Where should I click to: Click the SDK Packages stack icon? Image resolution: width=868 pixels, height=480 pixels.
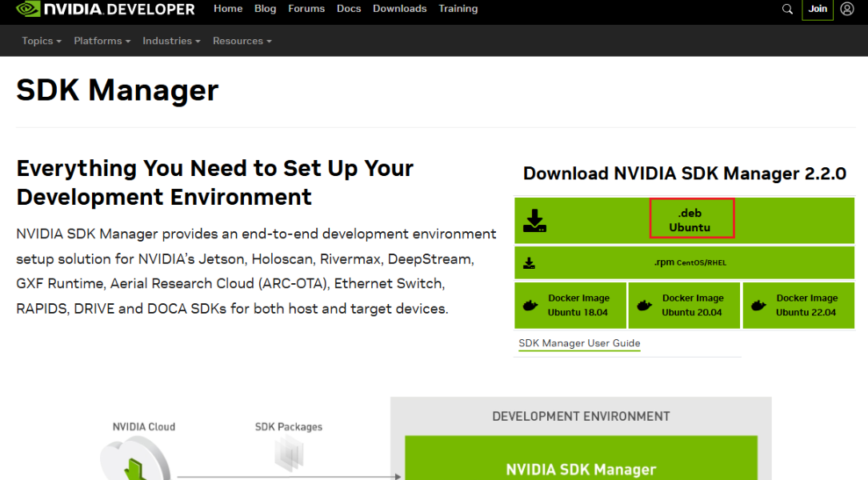(289, 453)
